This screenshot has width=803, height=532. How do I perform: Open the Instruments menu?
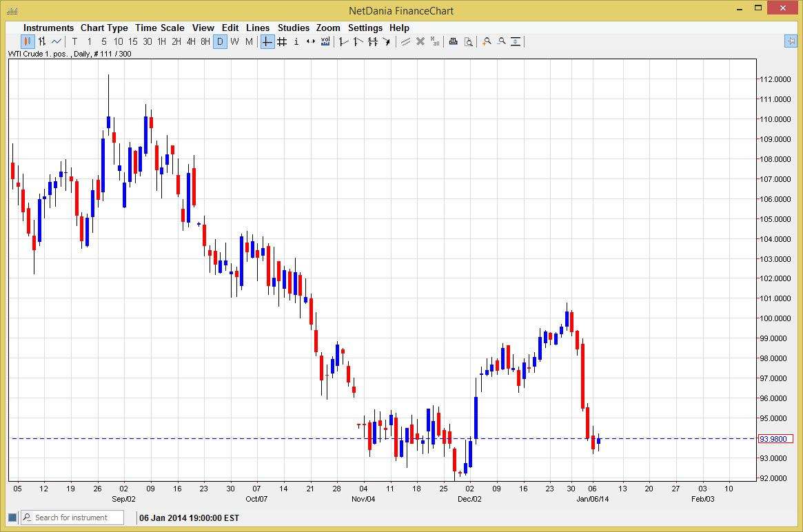pyautogui.click(x=48, y=28)
